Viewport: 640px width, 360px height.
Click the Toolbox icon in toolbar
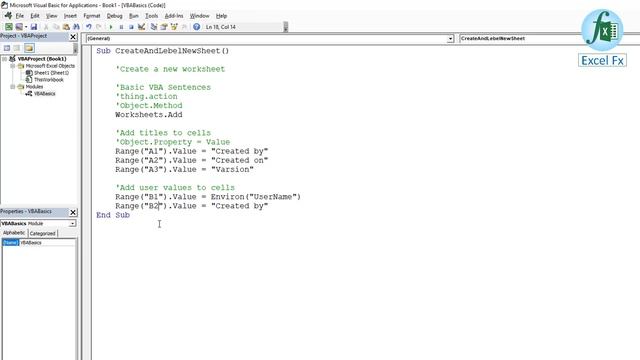[184, 27]
